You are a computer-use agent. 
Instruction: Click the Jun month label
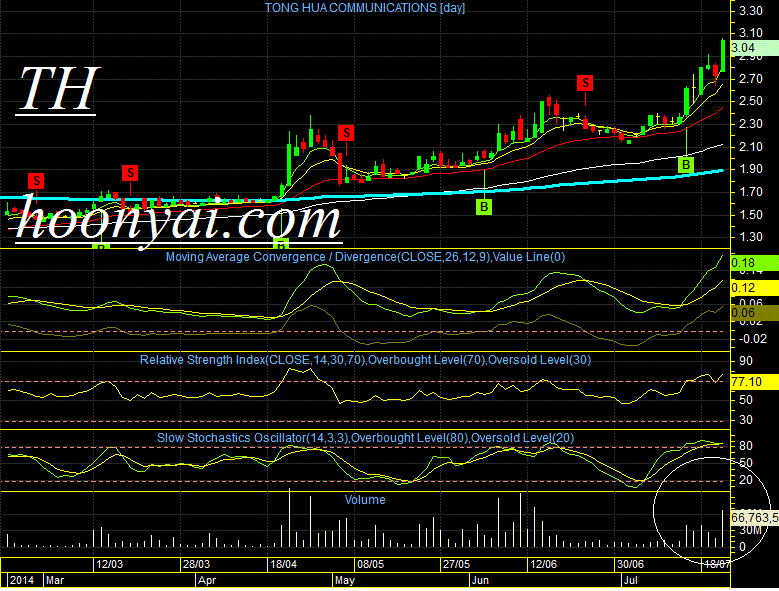coord(480,581)
